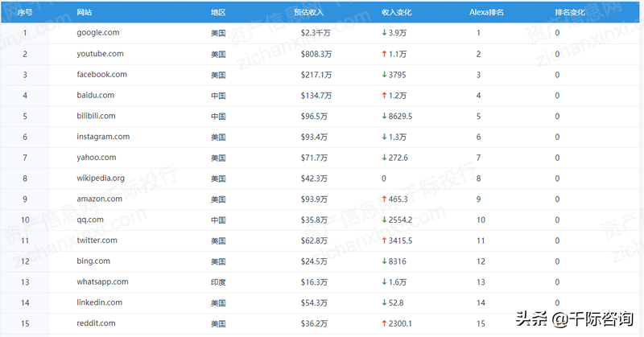Select the $808.3万 revenue value
Image resolution: width=644 pixels, height=337 pixels.
[316, 54]
